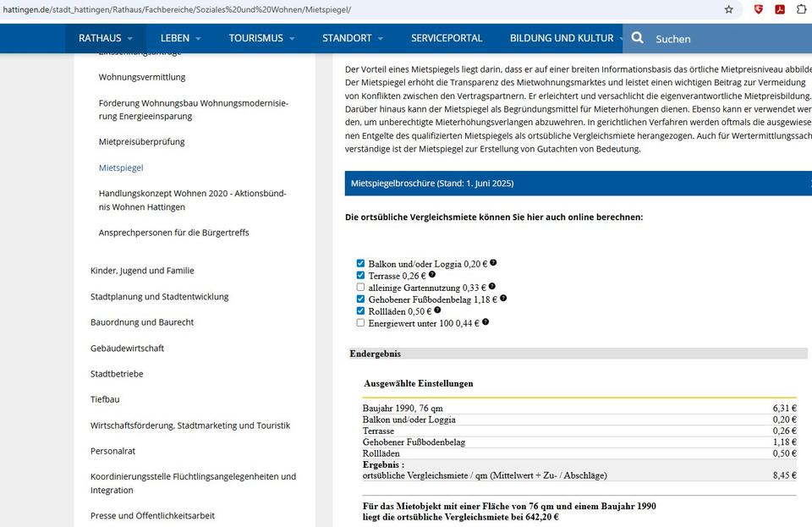Viewport: 812px width, 527px height.
Task: Click the search magnifier icon
Action: 638,38
